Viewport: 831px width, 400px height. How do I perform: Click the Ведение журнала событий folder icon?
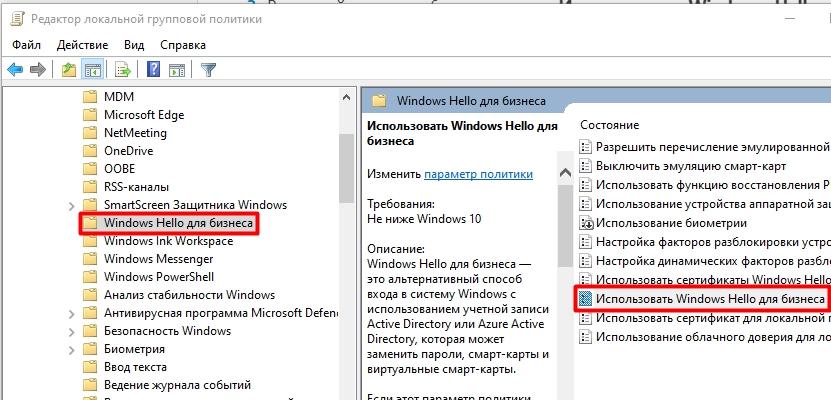[91, 385]
